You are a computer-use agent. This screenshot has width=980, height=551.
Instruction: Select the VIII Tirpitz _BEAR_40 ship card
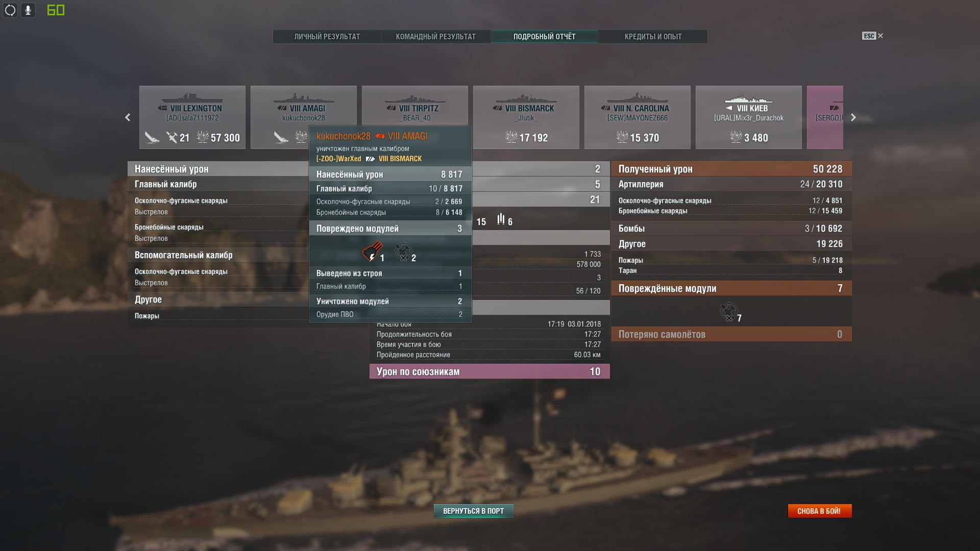(415, 106)
